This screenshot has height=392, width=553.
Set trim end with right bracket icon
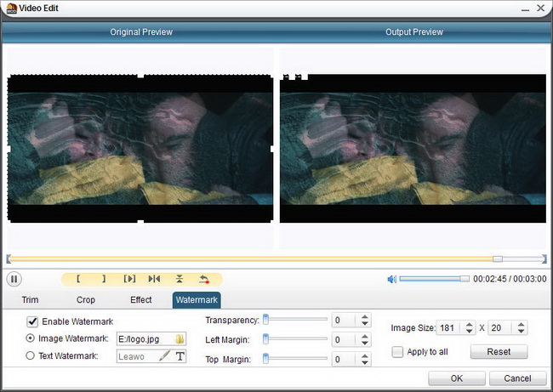(x=104, y=279)
